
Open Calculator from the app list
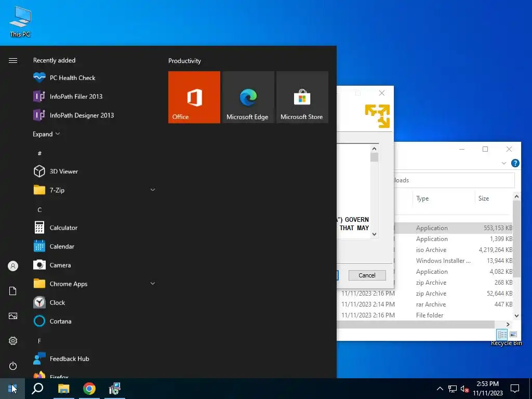click(x=95, y=228)
